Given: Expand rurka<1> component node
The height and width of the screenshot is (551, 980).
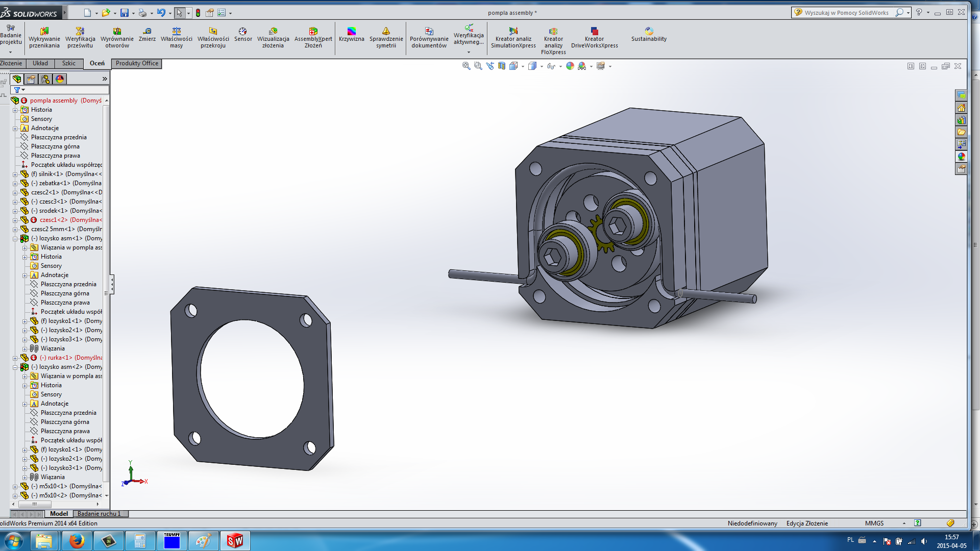Looking at the screenshot, I should coord(15,358).
